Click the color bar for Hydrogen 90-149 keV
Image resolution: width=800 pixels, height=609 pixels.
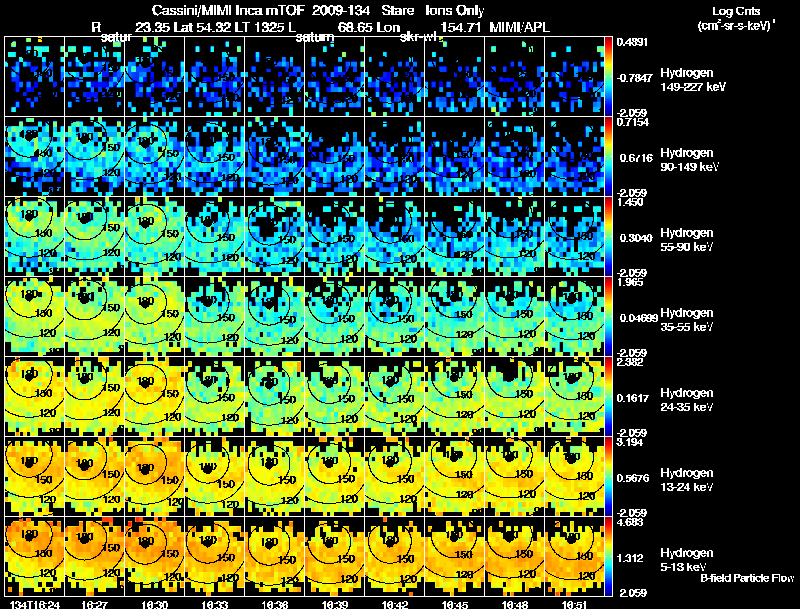pos(608,156)
